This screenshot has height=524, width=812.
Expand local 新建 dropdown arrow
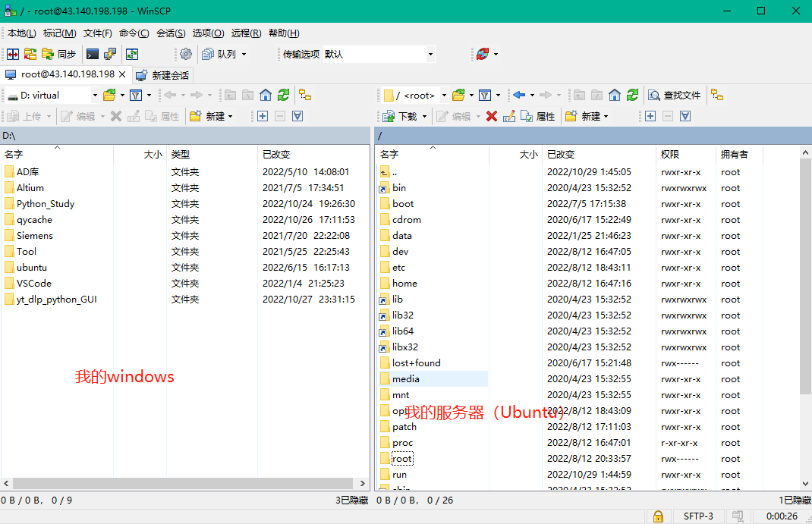(x=231, y=116)
